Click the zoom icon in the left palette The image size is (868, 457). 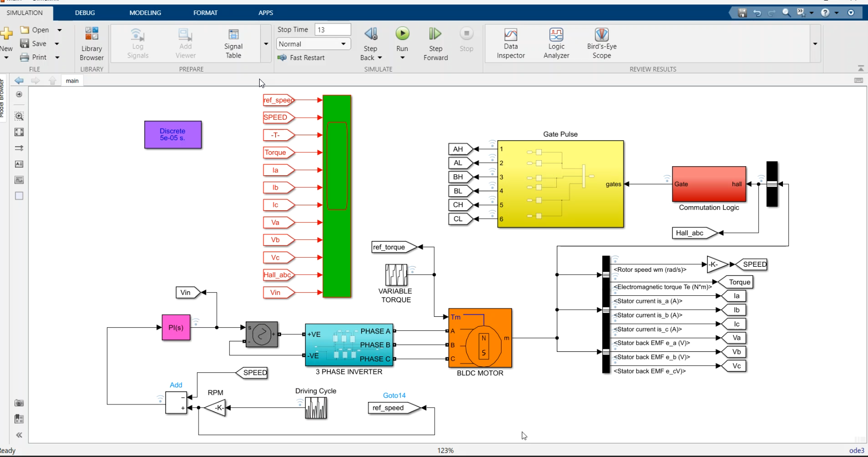[19, 116]
